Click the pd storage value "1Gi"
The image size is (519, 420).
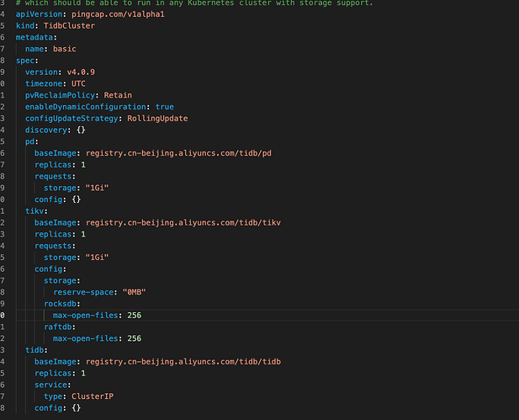point(97,189)
